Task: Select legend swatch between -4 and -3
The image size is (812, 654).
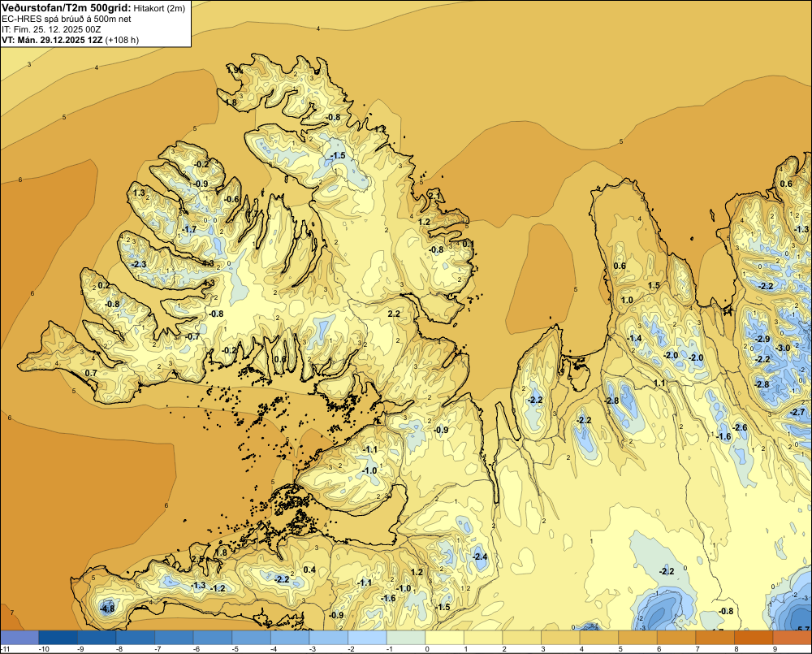Action: pos(290,638)
